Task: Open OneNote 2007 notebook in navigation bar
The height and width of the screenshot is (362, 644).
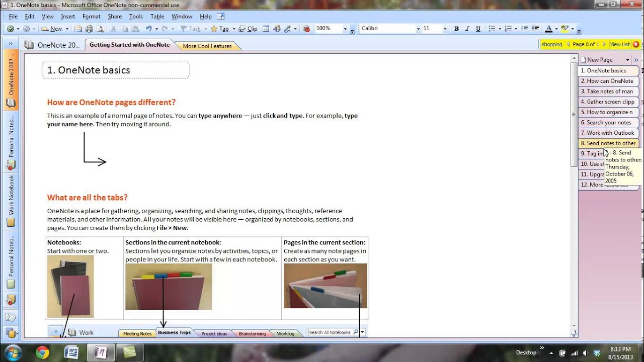Action: click(x=11, y=80)
